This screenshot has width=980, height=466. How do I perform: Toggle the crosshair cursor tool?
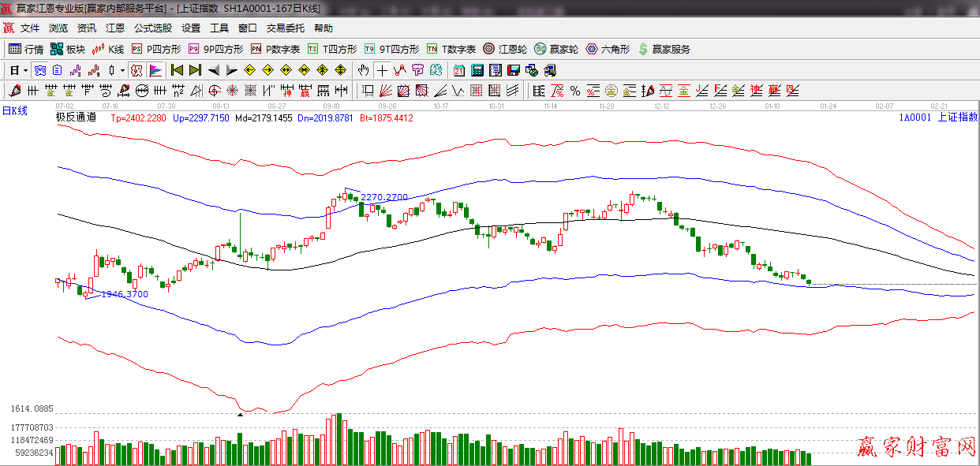tap(382, 70)
